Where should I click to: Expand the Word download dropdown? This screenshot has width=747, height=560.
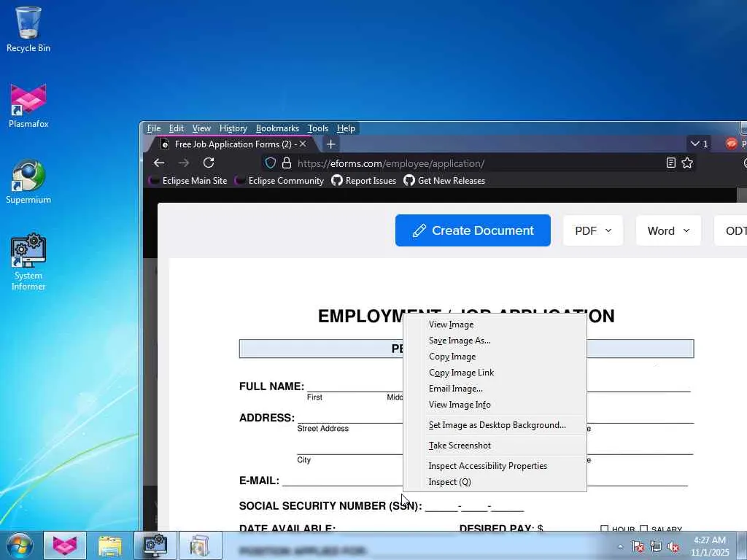[x=668, y=230]
